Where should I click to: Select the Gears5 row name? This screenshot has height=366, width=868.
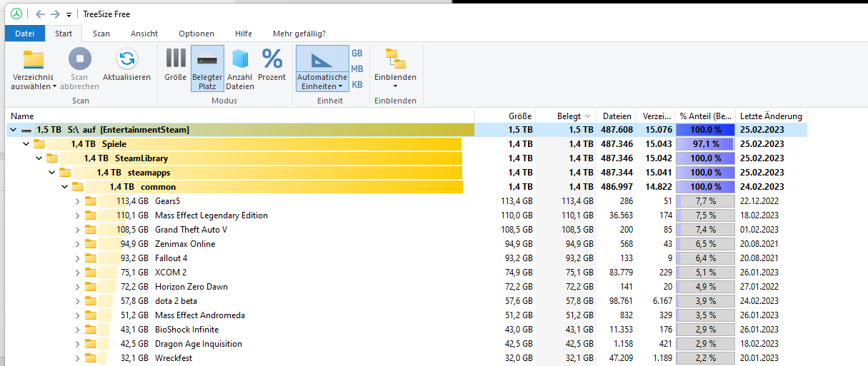(x=167, y=201)
